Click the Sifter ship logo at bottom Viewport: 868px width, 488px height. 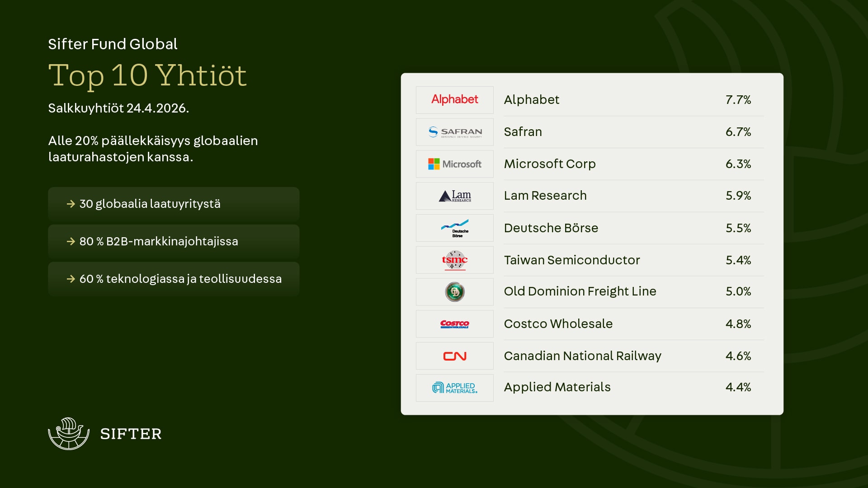(69, 433)
